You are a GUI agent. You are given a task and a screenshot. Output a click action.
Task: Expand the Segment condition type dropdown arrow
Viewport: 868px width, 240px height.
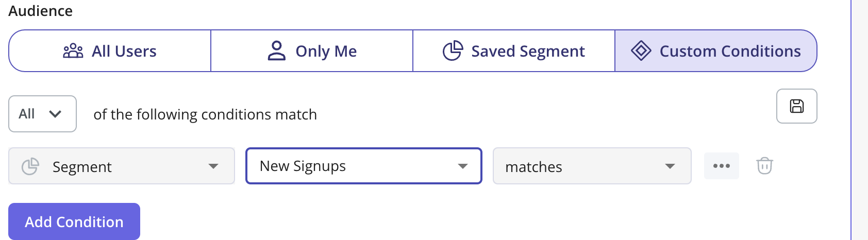[x=213, y=166]
